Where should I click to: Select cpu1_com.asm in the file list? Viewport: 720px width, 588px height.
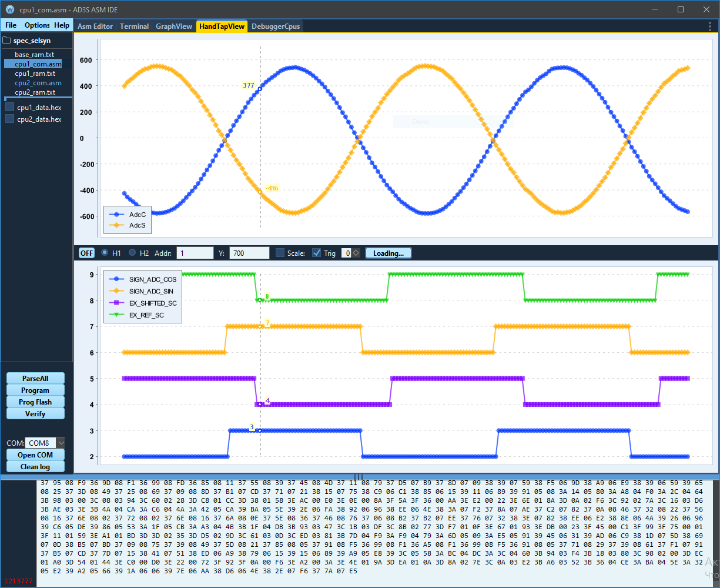tap(38, 64)
